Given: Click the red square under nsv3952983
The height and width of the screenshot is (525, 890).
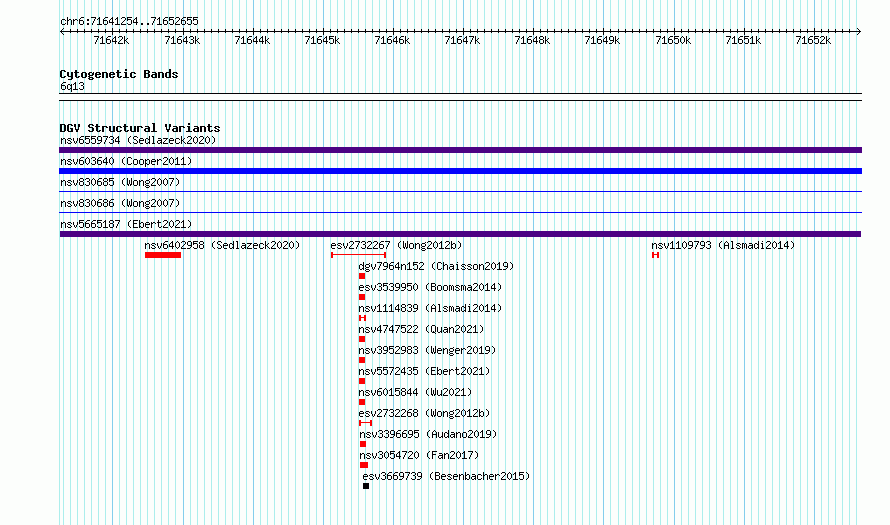Looking at the screenshot, I should (362, 360).
